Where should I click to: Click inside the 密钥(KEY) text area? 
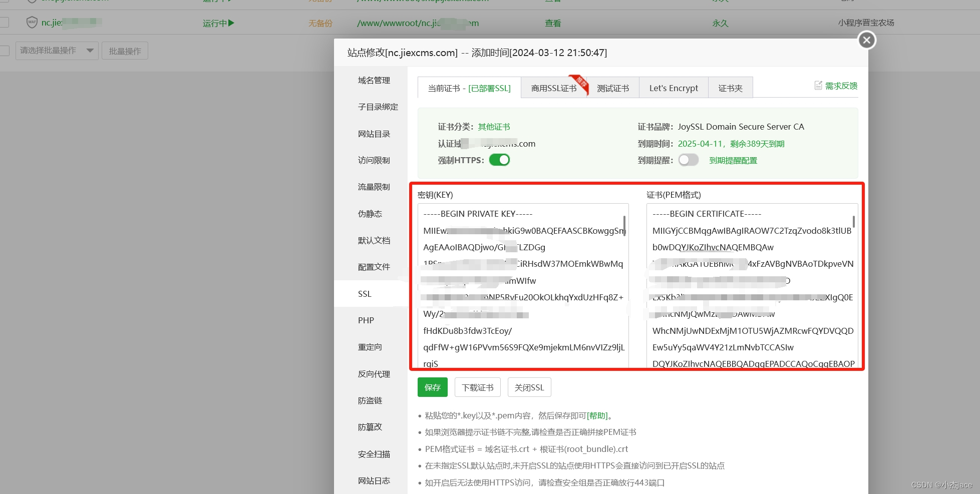pyautogui.click(x=523, y=285)
